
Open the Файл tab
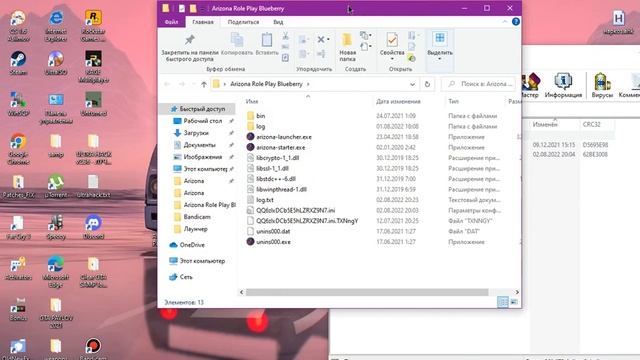[x=171, y=22]
